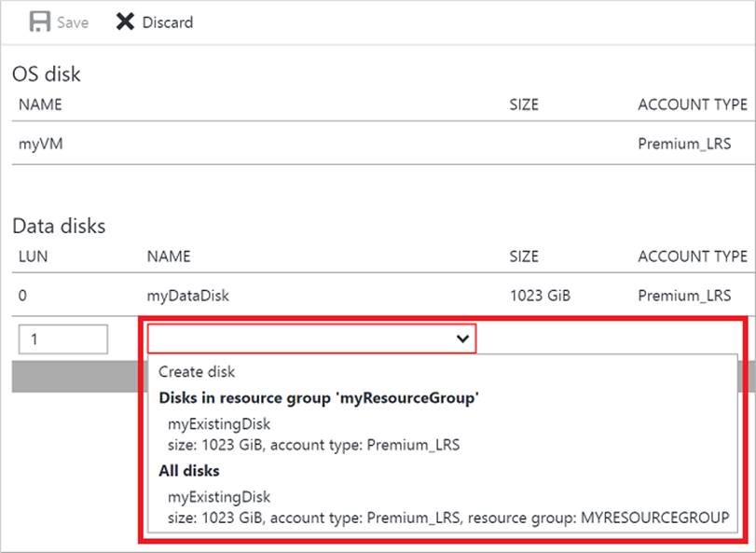Click inside the empty disk name combo box

coord(298,339)
